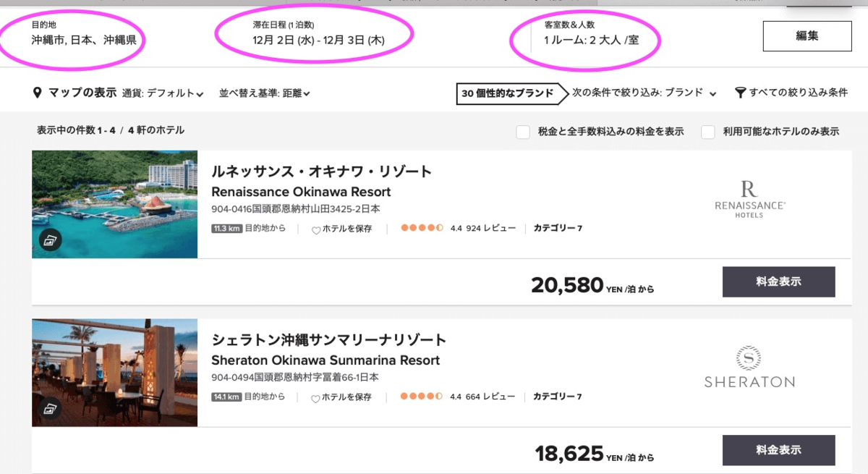Open the Renaissance Okinawa Resort thumbnail image
Viewport: 868px width, 474px height.
point(114,195)
